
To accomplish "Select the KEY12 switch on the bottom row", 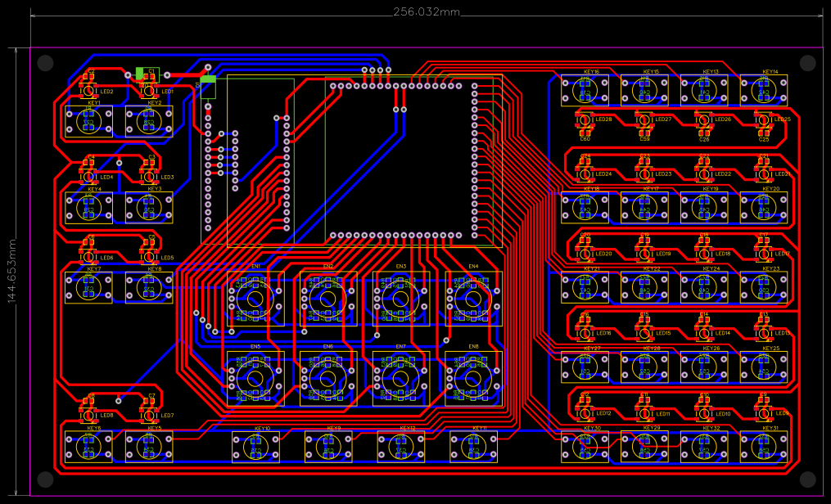I will [x=401, y=448].
